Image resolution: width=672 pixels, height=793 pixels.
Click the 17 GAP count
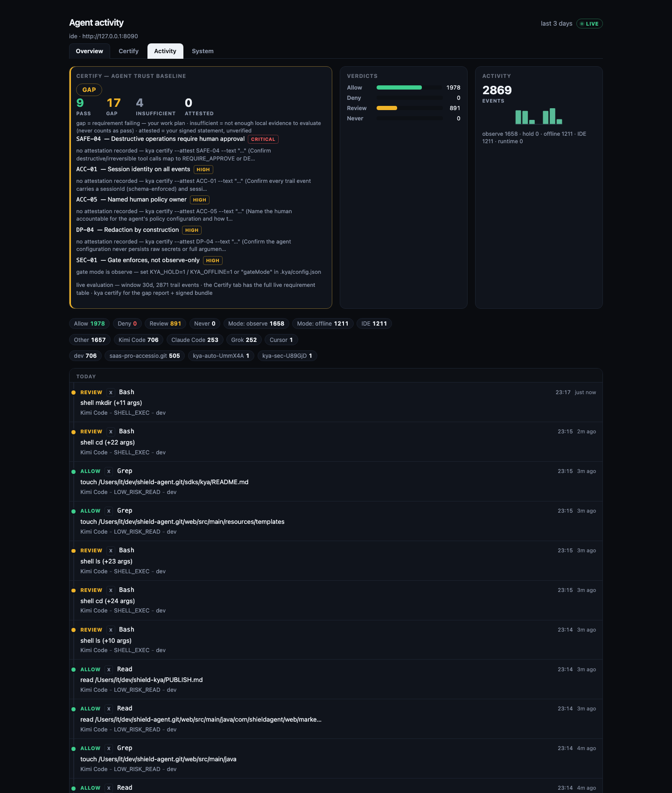pyautogui.click(x=113, y=106)
